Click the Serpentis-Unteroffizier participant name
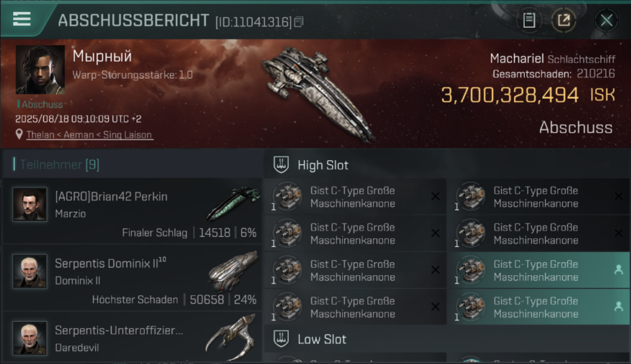 pos(119,331)
